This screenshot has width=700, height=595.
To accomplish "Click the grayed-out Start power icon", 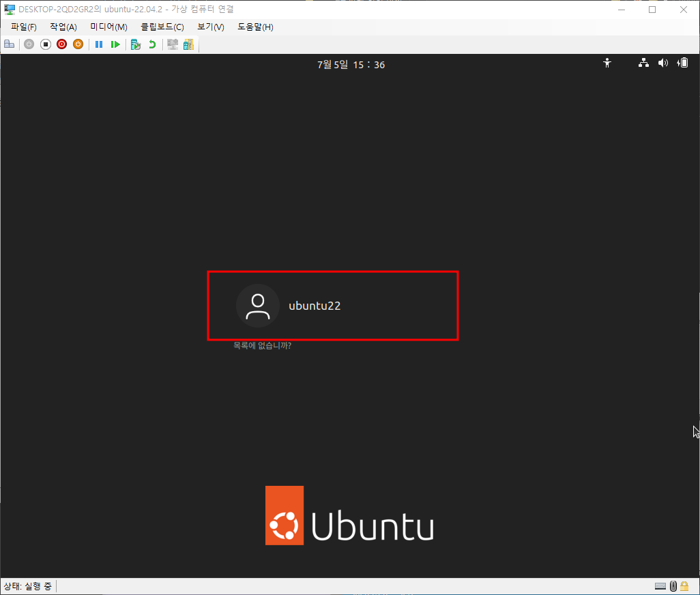I will coord(29,44).
